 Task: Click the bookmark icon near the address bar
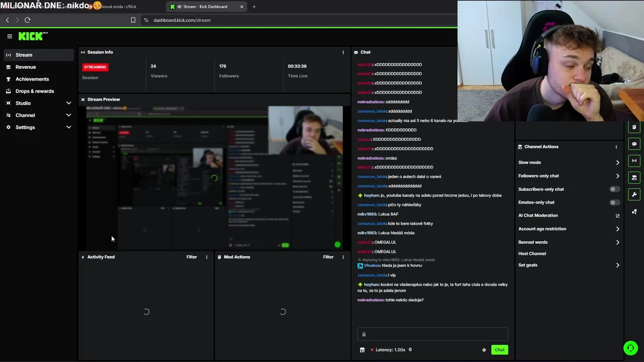tap(133, 20)
